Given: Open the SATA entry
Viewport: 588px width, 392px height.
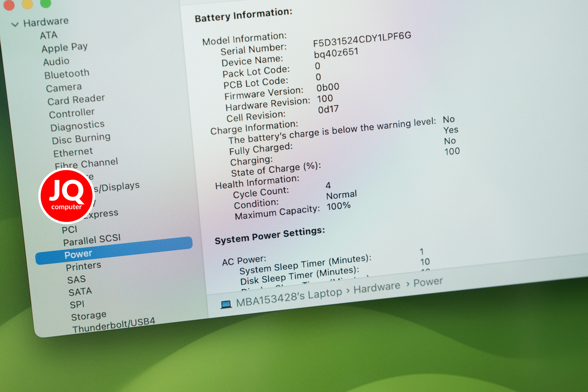Looking at the screenshot, I should tap(80, 292).
